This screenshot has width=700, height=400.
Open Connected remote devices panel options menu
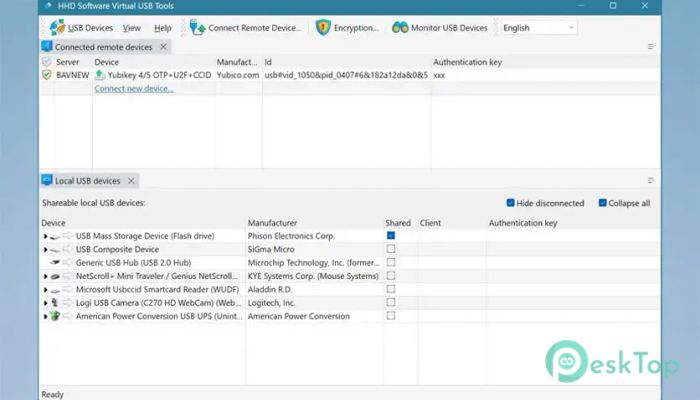pyautogui.click(x=650, y=46)
